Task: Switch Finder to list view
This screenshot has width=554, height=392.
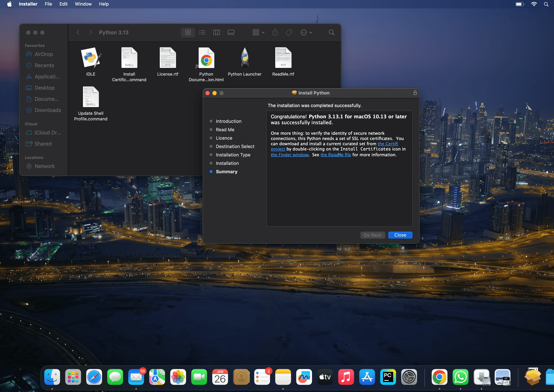Action: coord(202,32)
